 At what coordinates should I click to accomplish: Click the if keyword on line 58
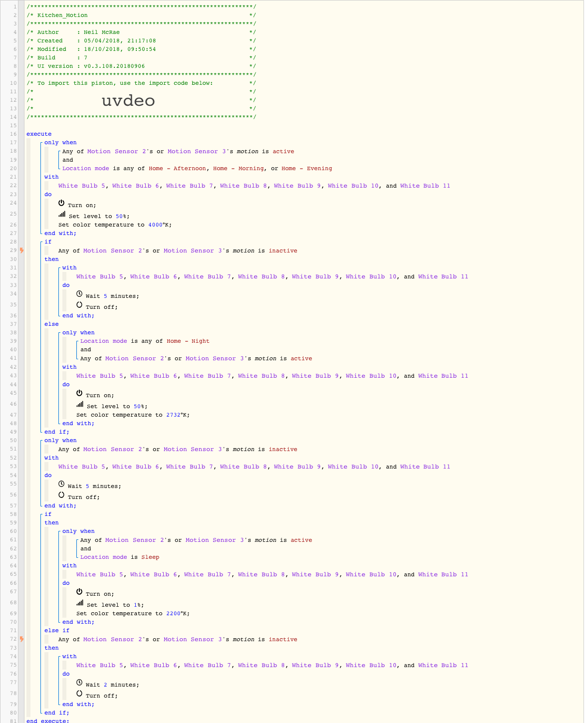coord(48,514)
